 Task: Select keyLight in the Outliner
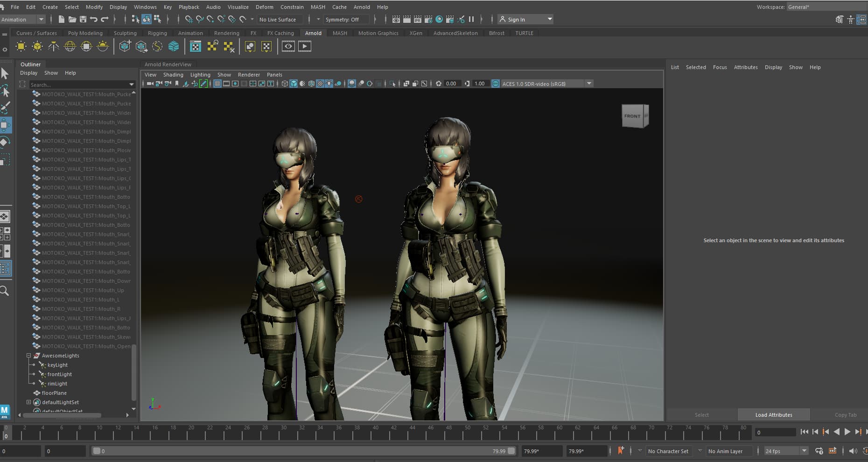[57, 365]
